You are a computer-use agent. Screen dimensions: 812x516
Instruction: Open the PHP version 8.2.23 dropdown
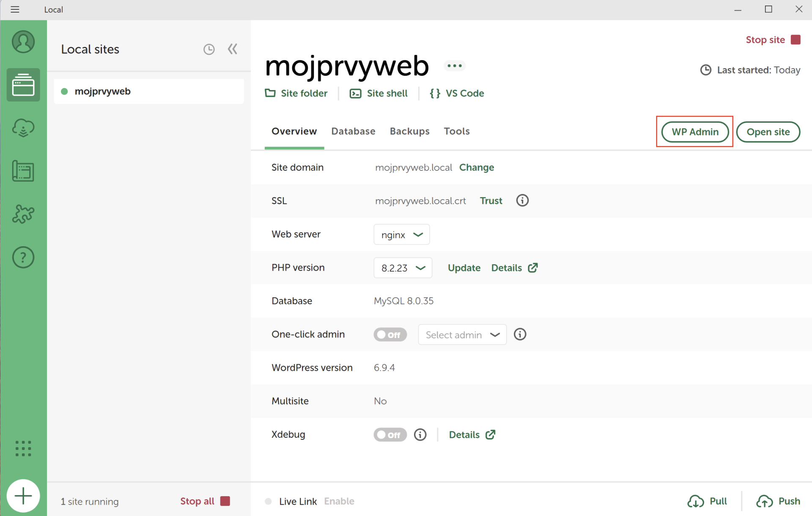pyautogui.click(x=403, y=268)
